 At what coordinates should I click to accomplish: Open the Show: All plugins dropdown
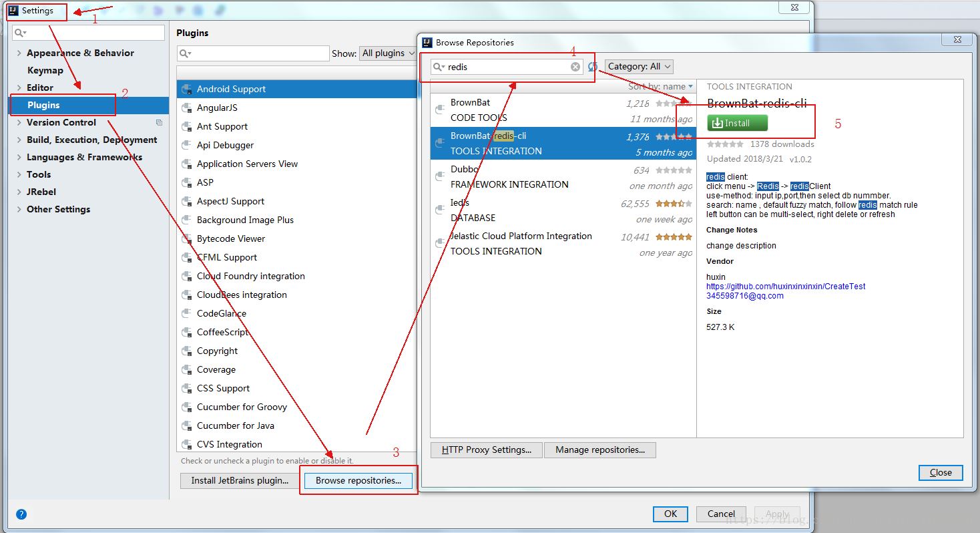(389, 53)
